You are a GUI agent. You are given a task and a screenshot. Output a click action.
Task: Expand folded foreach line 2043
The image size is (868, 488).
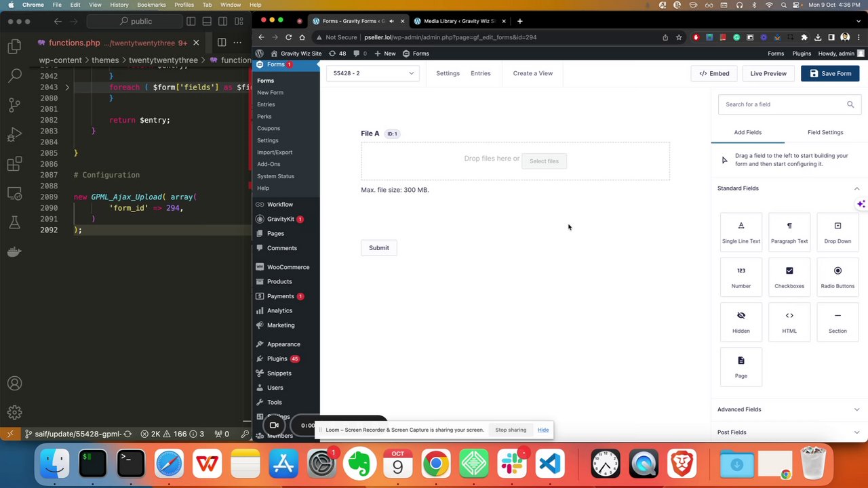tap(66, 87)
